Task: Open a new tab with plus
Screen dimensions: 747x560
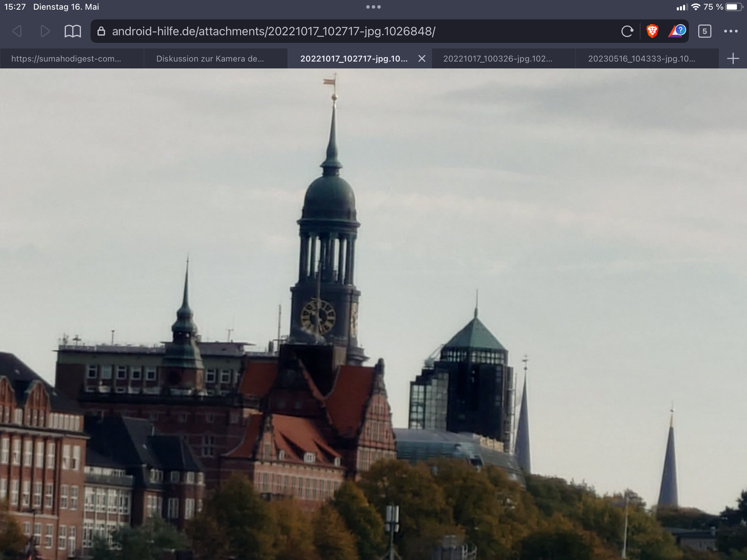Action: point(733,59)
